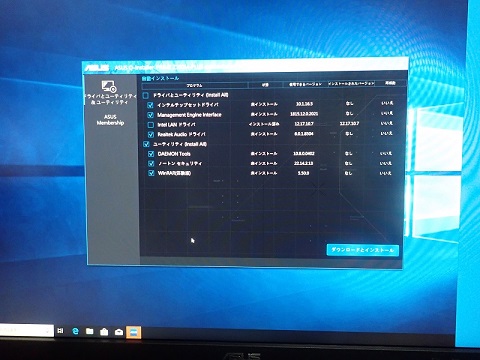Open the Drivers and Utilities sidebar icon
The width and height of the screenshot is (480, 360).
(109, 86)
